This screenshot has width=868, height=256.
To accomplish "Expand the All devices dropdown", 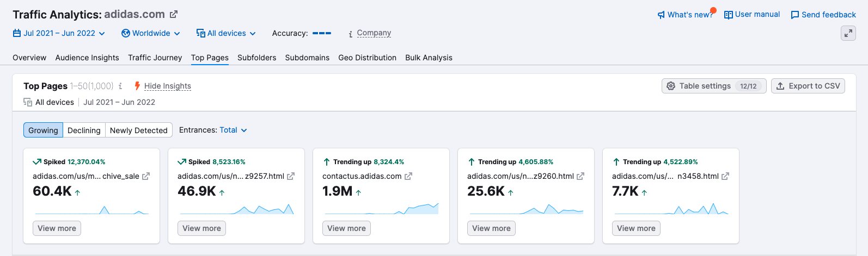I will (226, 33).
